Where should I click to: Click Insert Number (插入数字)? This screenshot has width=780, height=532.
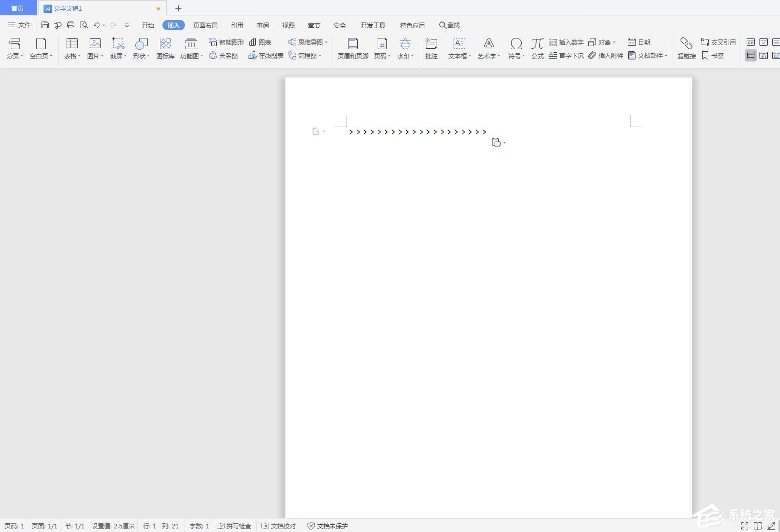(x=566, y=42)
